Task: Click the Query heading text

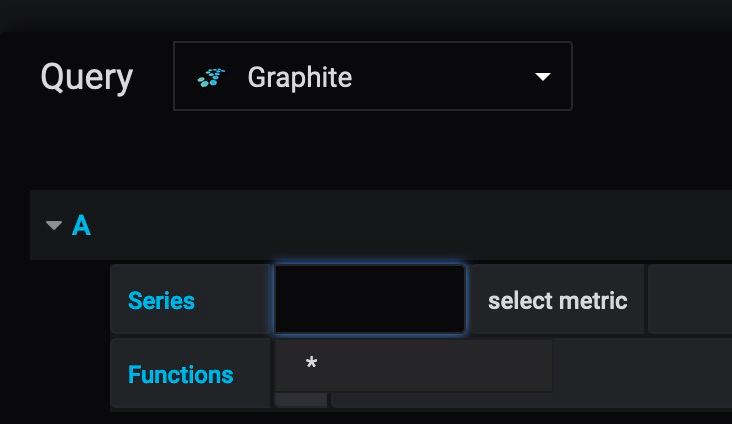Action: coord(87,78)
